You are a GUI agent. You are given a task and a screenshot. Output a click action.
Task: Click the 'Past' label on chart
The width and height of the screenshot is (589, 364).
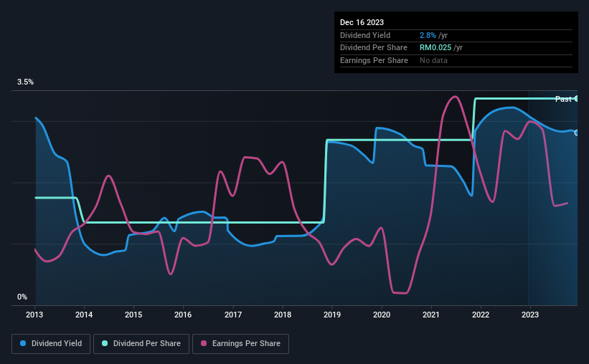pyautogui.click(x=563, y=99)
